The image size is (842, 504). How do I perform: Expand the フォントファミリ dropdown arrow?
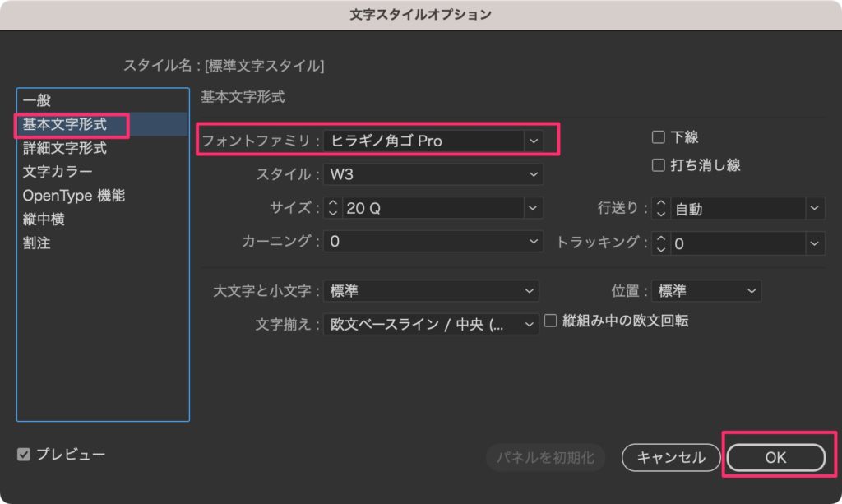pos(533,141)
